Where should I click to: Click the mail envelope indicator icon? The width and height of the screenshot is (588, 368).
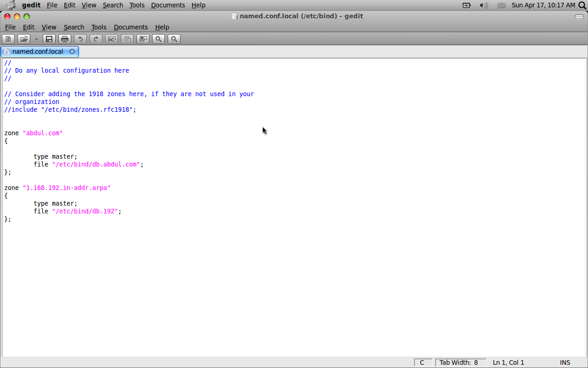click(502, 5)
